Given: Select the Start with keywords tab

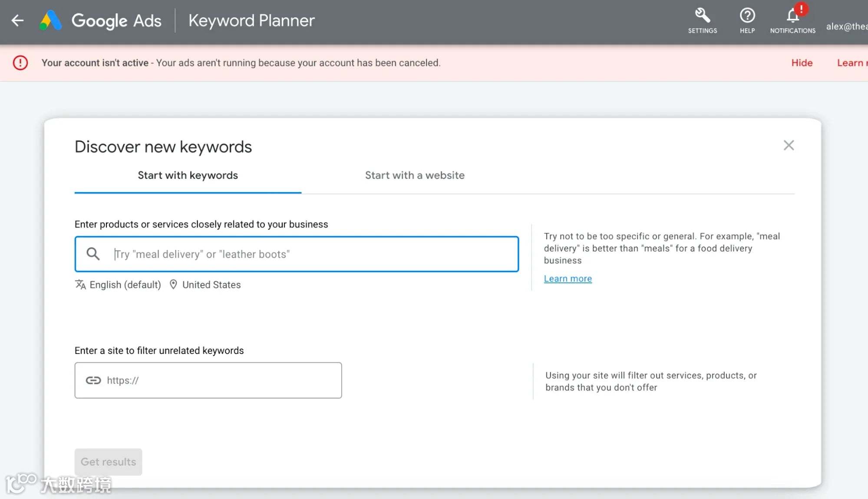Looking at the screenshot, I should [188, 175].
